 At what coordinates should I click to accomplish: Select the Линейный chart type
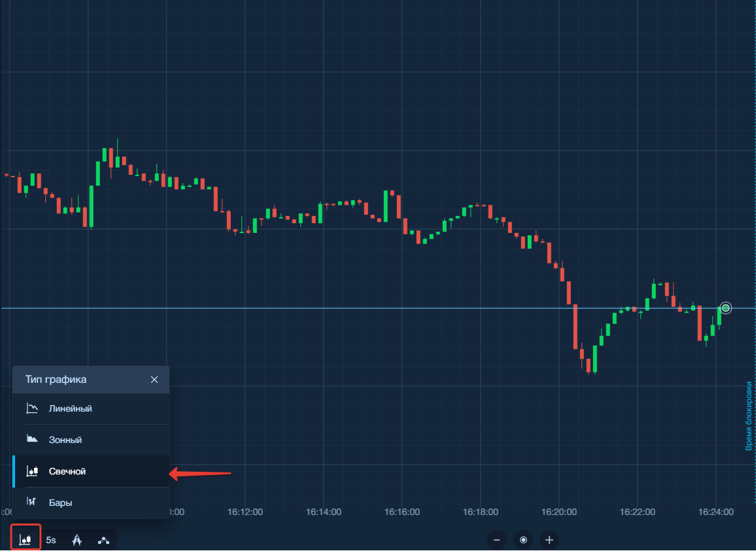click(x=91, y=408)
